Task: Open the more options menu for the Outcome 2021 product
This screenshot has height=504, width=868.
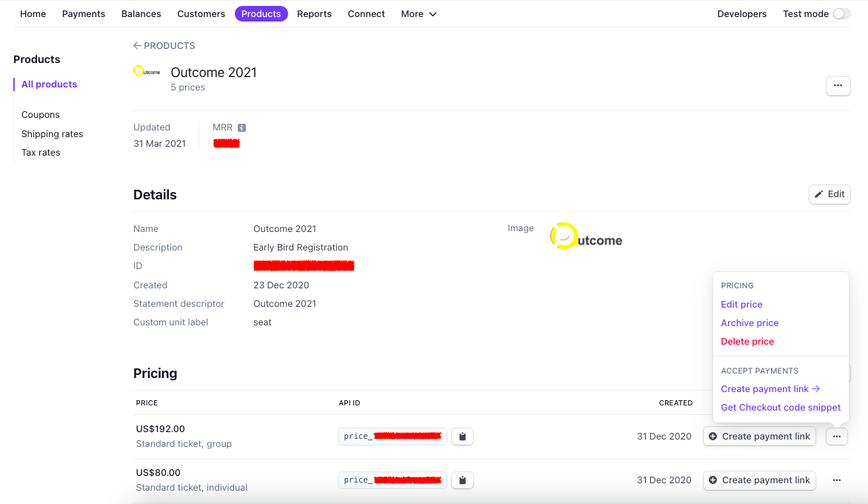Action: pos(838,86)
